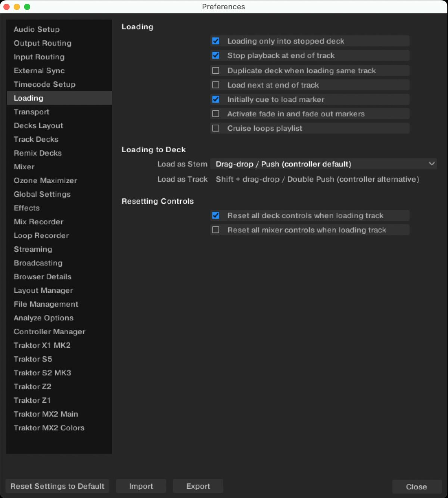This screenshot has height=498, width=448.
Task: Check Activate fade in and fade out markers
Action: pos(216,114)
